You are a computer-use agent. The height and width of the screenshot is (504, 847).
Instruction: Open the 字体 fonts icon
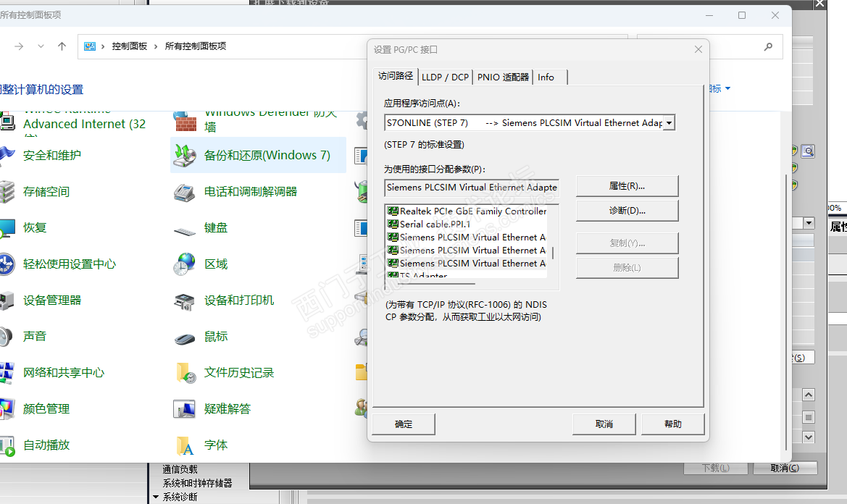tap(185, 446)
